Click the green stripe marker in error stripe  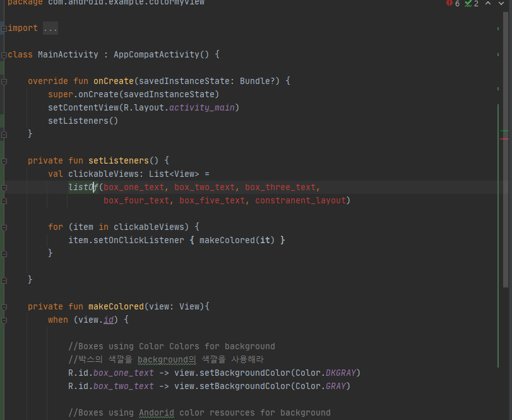click(504, 131)
